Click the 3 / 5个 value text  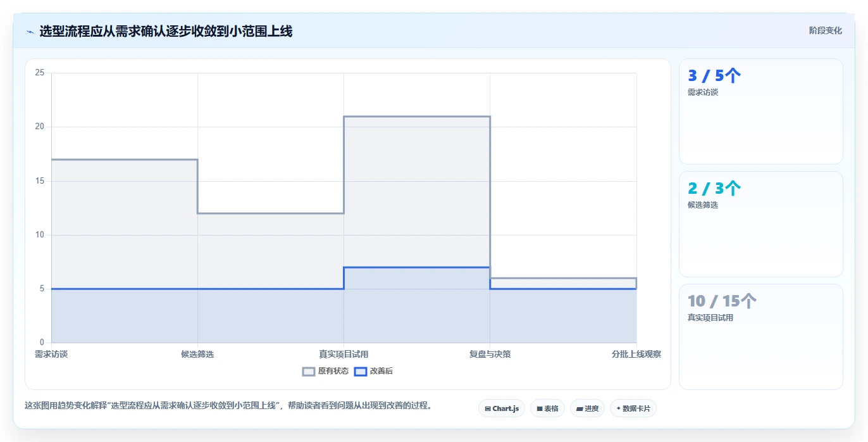pos(714,76)
